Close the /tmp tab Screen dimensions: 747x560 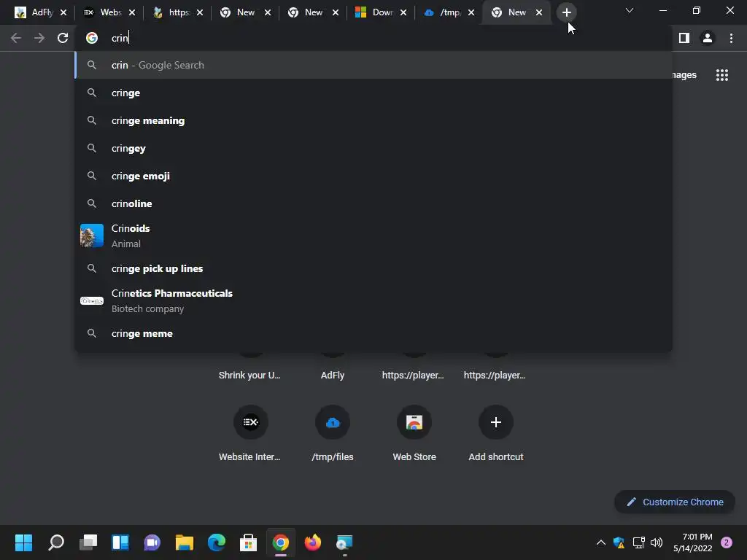click(x=471, y=12)
